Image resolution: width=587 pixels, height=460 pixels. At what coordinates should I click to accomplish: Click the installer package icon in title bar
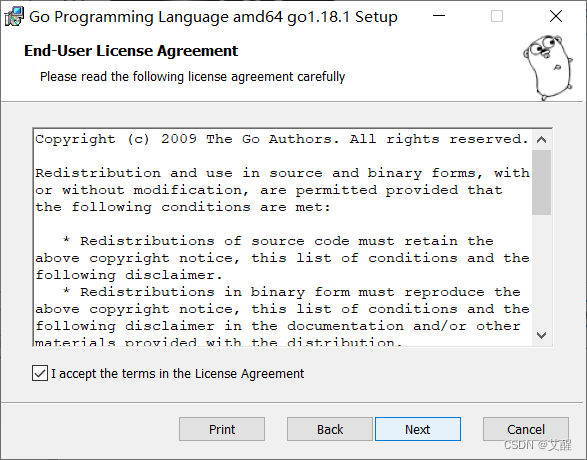click(14, 17)
